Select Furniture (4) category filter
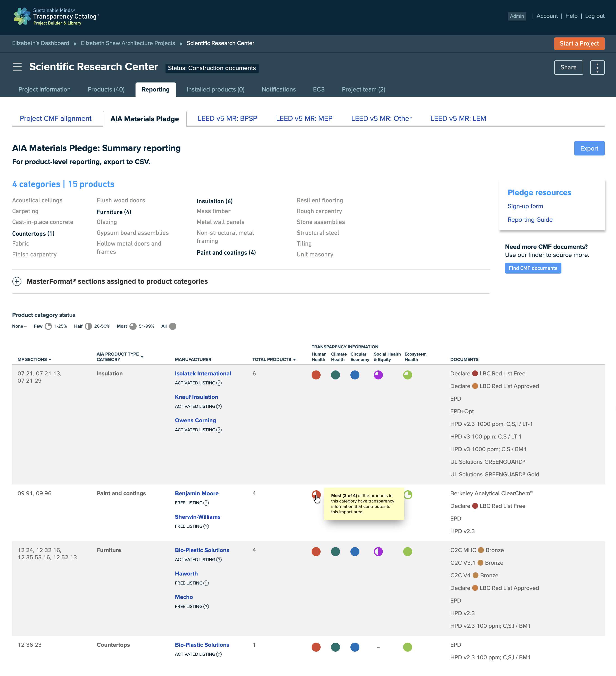The width and height of the screenshot is (616, 676). pos(114,212)
